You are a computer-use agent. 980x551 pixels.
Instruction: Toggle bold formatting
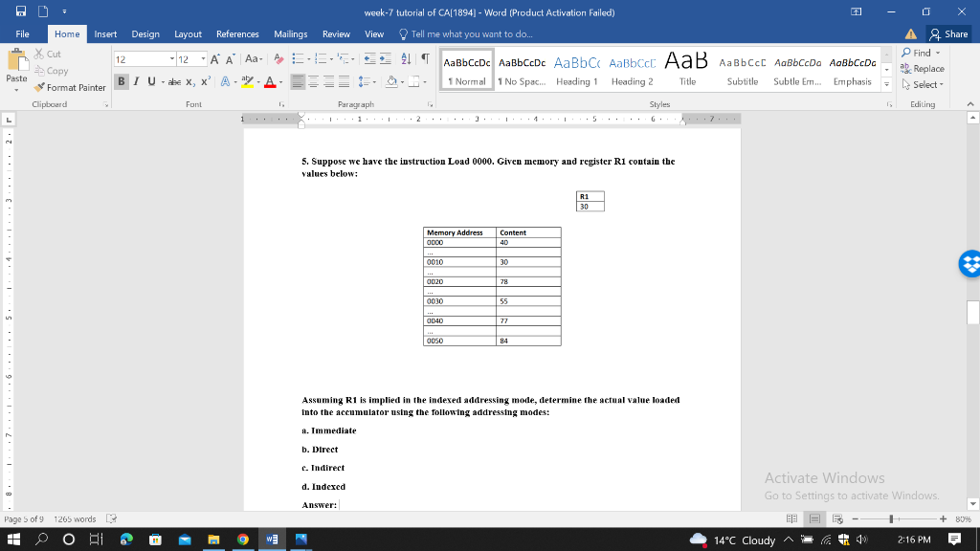tap(121, 81)
